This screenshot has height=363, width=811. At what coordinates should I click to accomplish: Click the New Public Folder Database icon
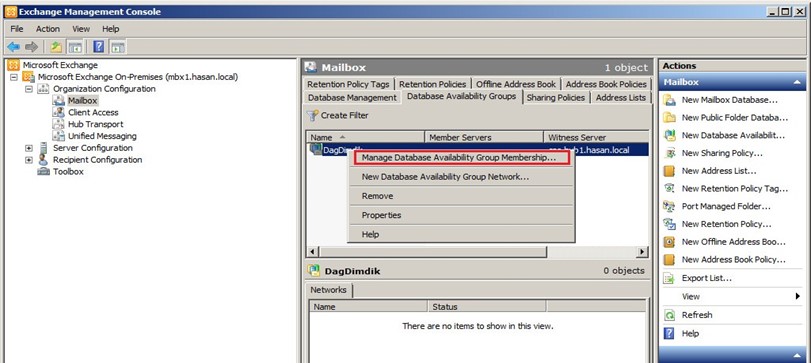pyautogui.click(x=669, y=118)
